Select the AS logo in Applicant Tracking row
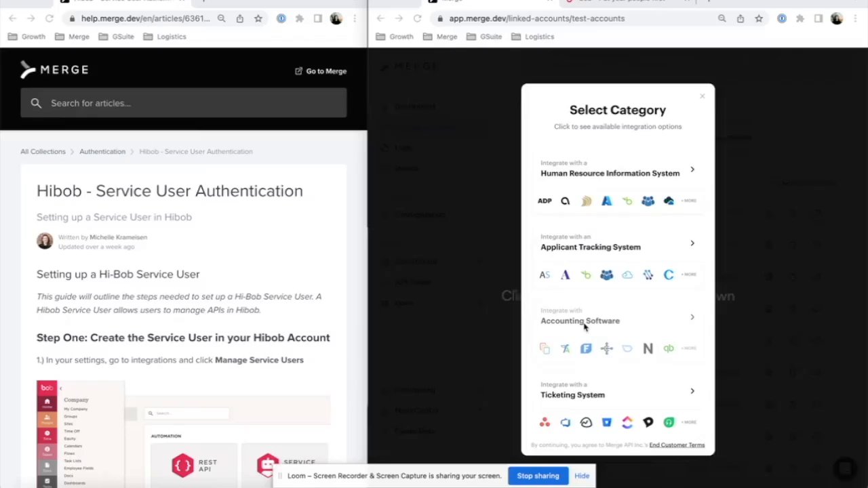 click(x=545, y=274)
